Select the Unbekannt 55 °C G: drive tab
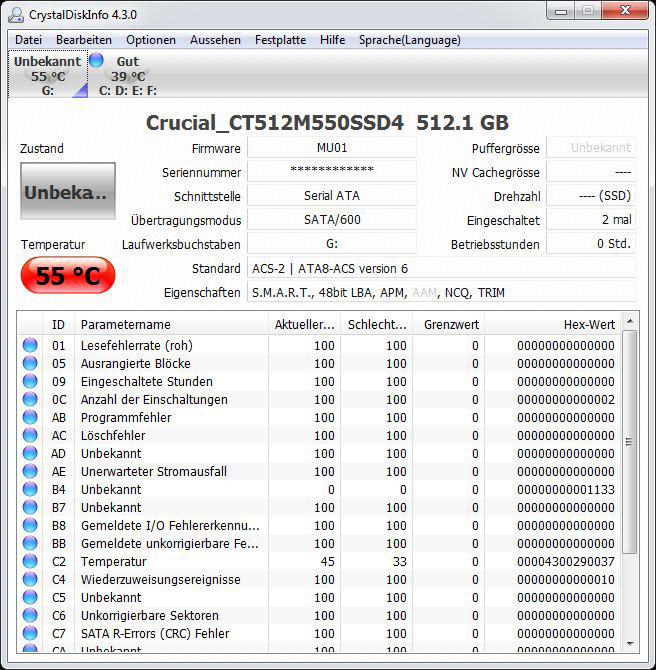 pos(48,75)
